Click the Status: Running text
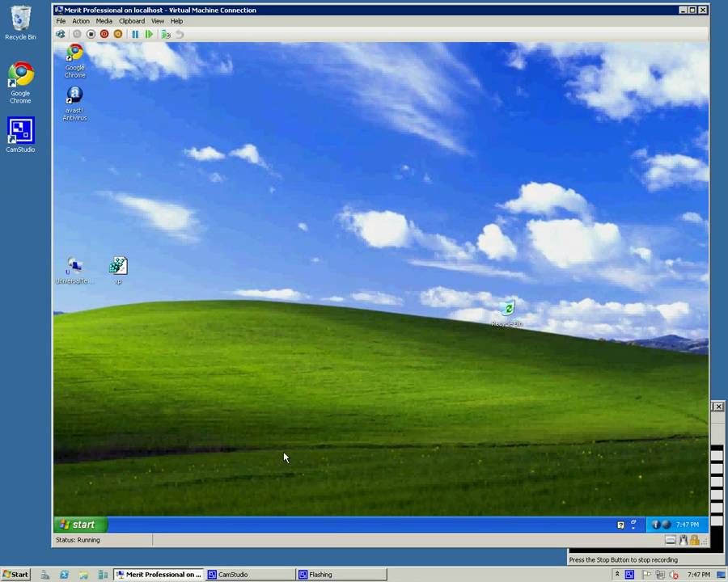Viewport: 728px width, 582px height. (78, 540)
